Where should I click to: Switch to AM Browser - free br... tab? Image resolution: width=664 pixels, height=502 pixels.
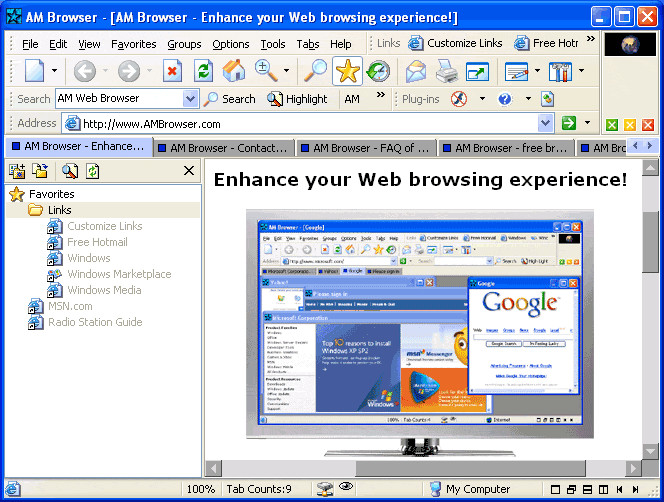506,148
